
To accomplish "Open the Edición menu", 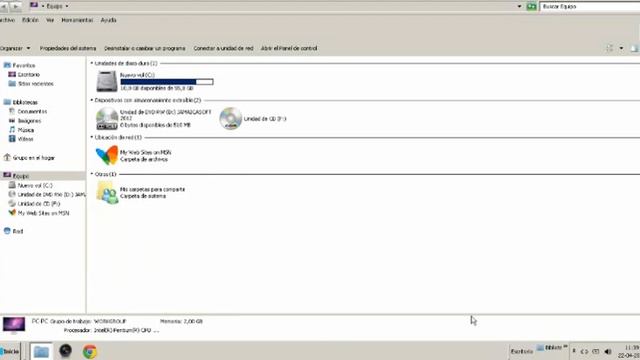I will 30,20.
